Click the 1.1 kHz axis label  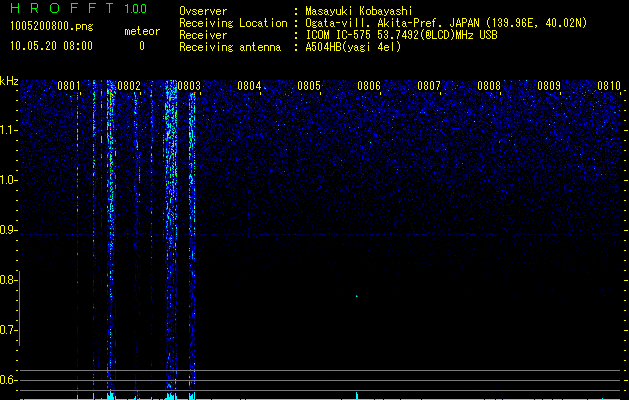click(8, 130)
